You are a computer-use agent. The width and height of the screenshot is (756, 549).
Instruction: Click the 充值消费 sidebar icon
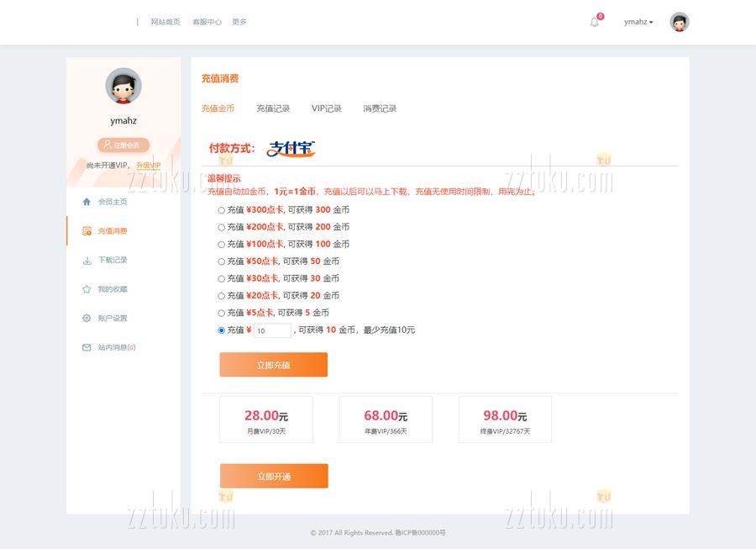[x=87, y=231]
